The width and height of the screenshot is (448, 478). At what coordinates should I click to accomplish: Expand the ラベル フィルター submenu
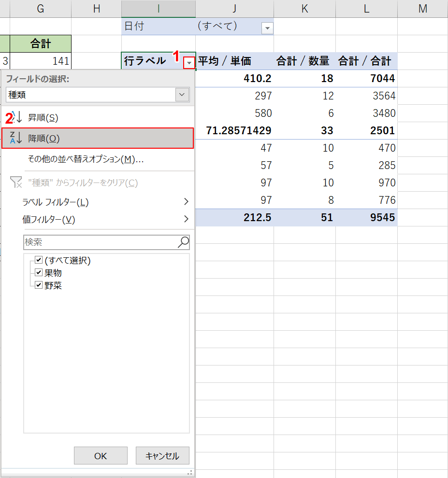tap(186, 202)
